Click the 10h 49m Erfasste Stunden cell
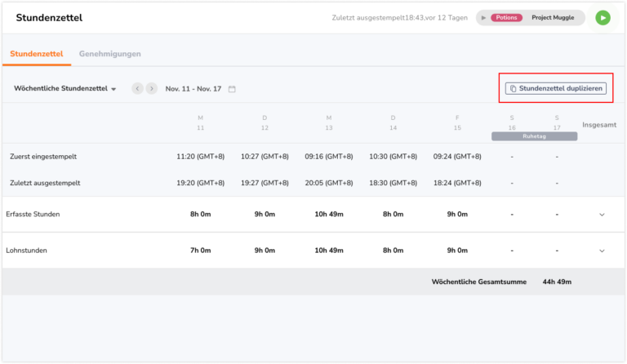The image size is (627, 364). pyautogui.click(x=329, y=214)
